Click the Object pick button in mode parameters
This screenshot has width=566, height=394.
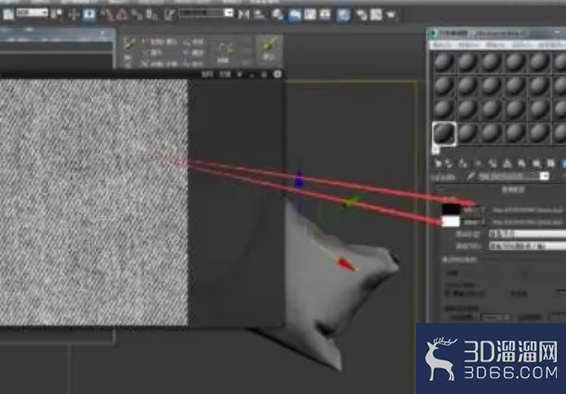pyautogui.click(x=525, y=274)
